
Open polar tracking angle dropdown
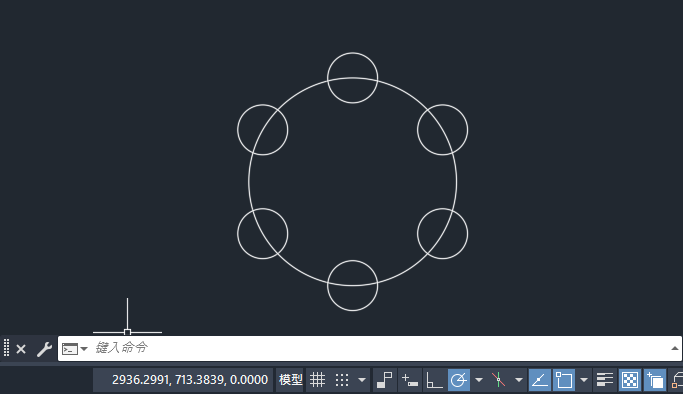pos(479,380)
